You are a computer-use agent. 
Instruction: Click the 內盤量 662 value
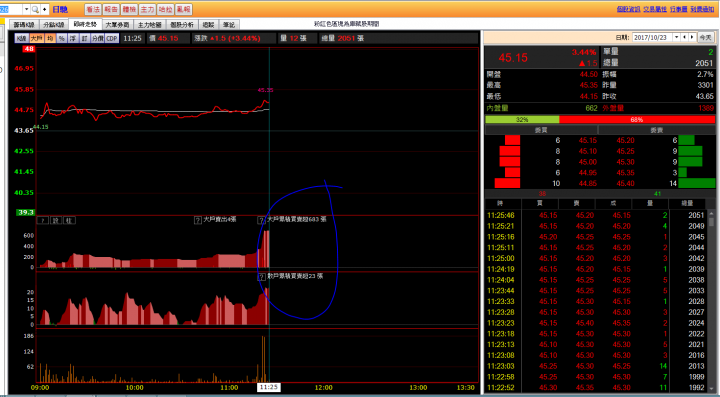591,108
